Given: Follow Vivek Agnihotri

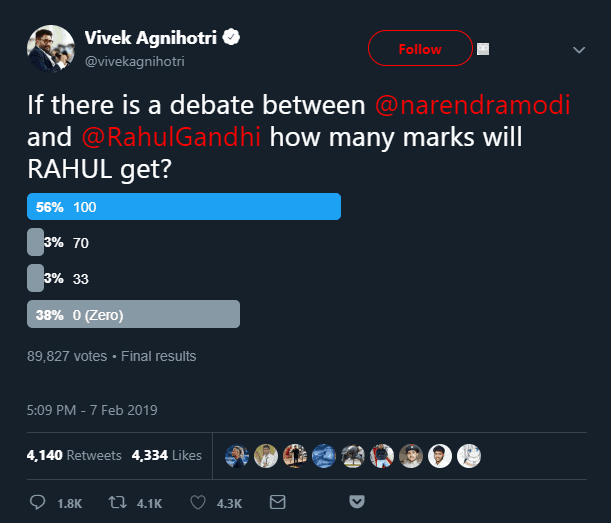Looking at the screenshot, I should click(x=420, y=48).
